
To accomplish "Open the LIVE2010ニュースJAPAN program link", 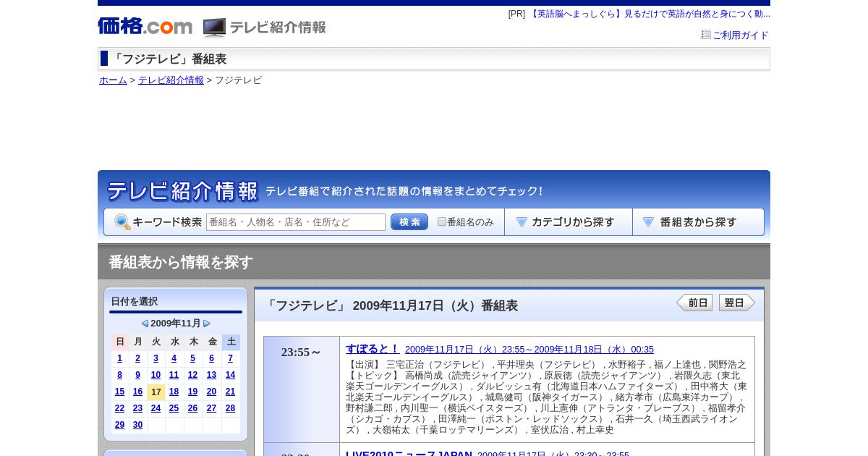I will tap(409, 453).
